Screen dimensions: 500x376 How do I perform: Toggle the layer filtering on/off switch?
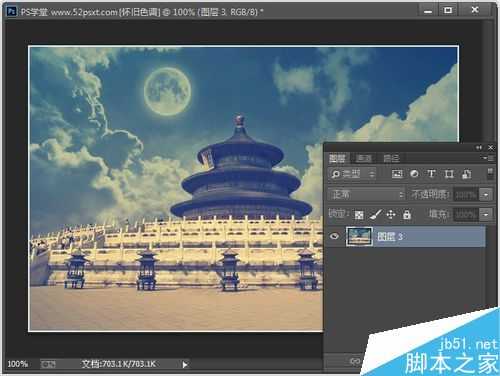pos(490,174)
